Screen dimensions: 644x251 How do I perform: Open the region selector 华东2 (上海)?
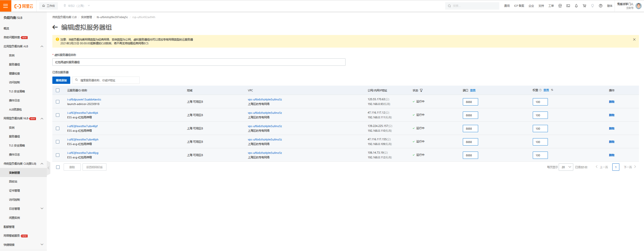tap(76, 6)
